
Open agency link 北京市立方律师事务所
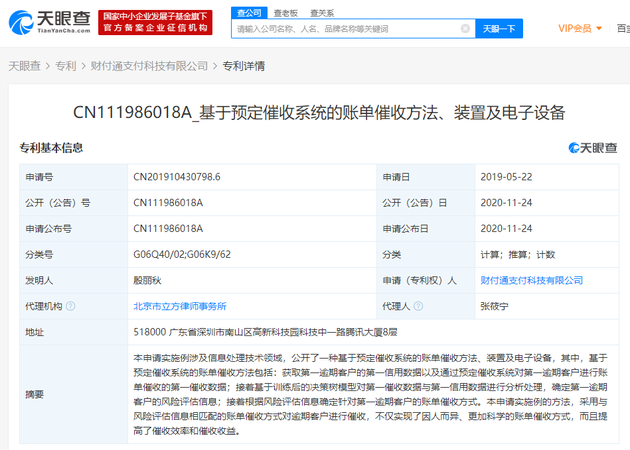click(180, 306)
